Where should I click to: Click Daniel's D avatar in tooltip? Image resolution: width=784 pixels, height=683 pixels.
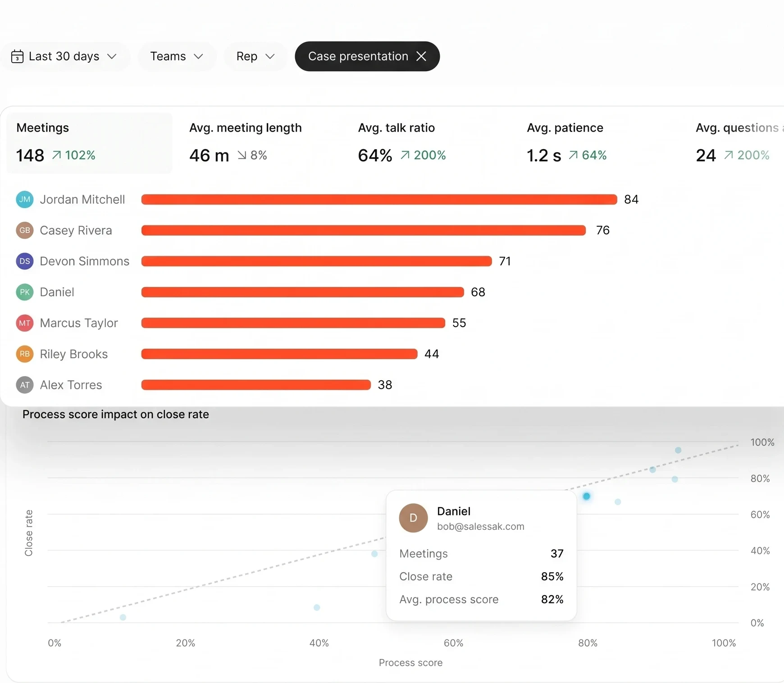pyautogui.click(x=413, y=518)
